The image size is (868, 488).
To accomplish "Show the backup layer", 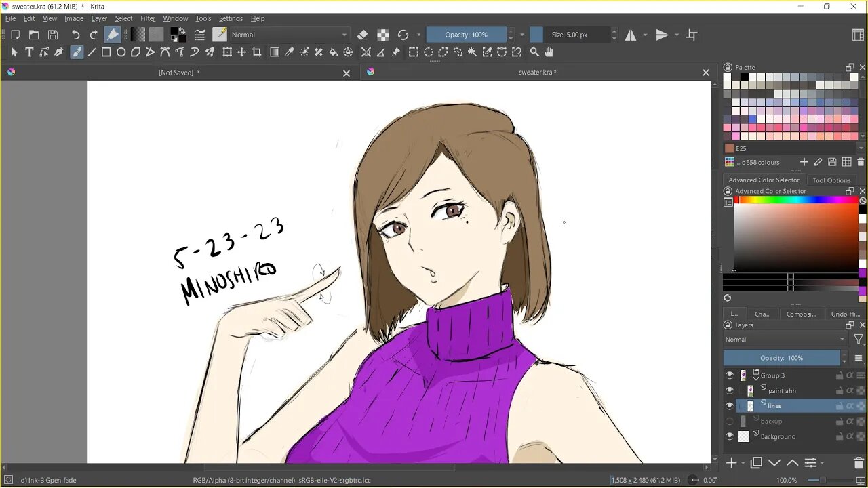I will tap(730, 422).
